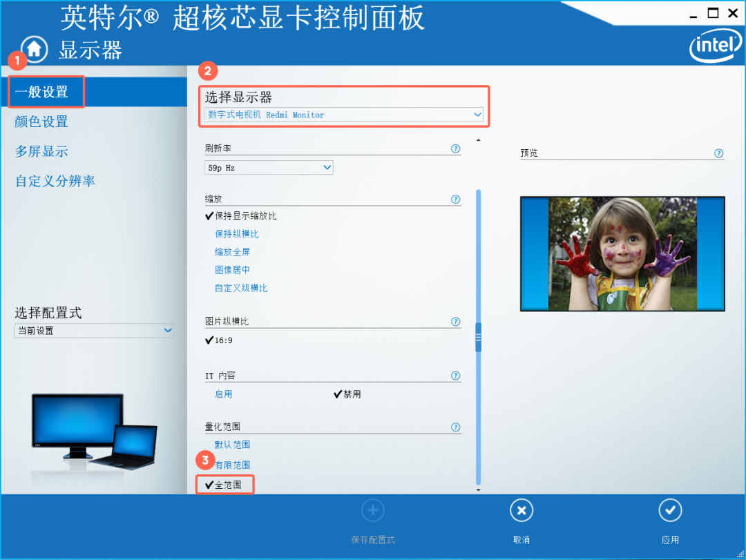Click the preview image of the girl

tap(622, 254)
